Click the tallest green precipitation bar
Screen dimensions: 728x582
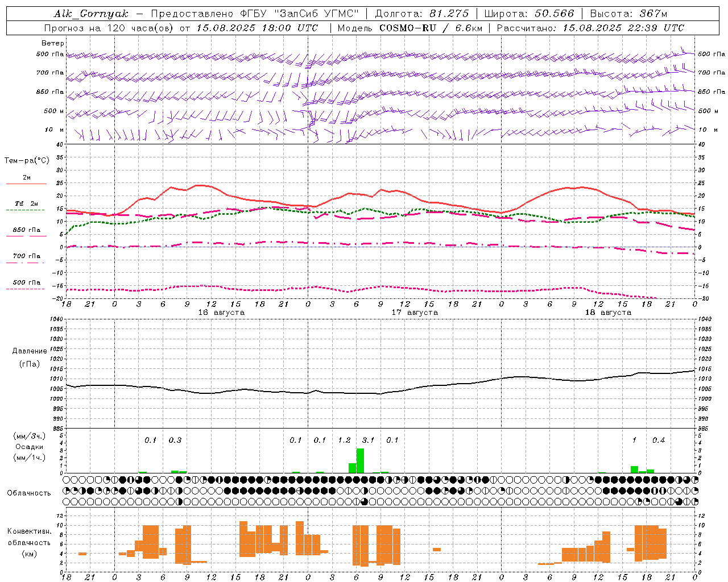[360, 461]
